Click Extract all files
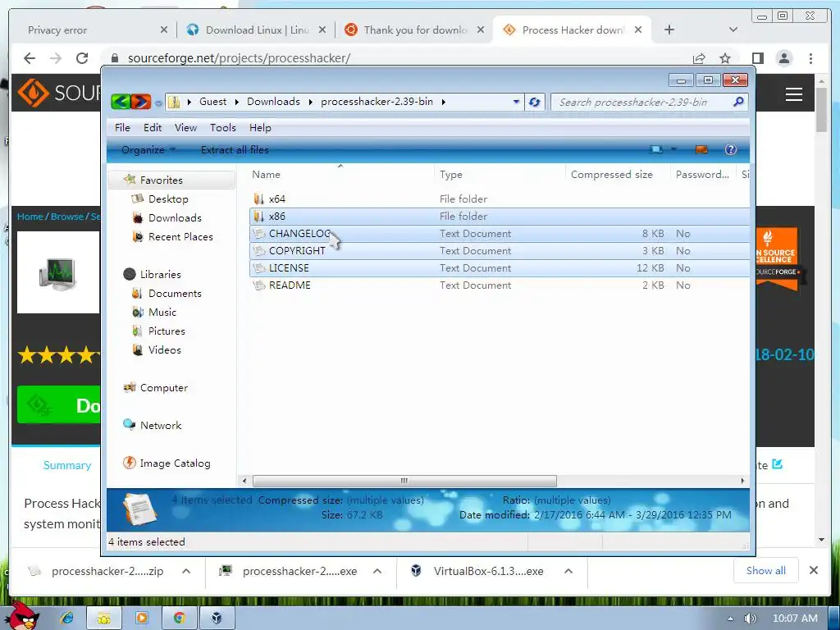 pyautogui.click(x=235, y=150)
